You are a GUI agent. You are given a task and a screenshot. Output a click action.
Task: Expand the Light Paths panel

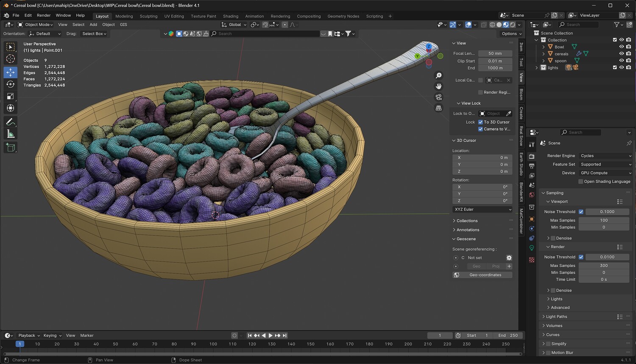556,317
